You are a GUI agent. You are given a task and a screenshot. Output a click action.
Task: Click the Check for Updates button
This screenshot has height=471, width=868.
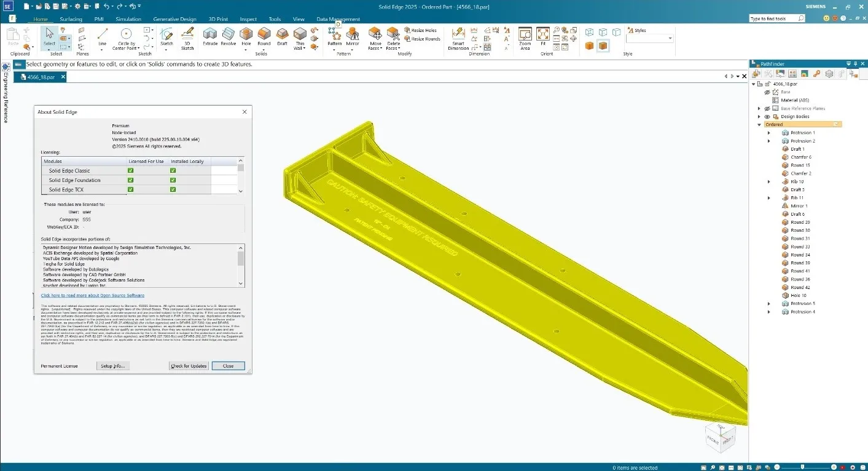189,366
